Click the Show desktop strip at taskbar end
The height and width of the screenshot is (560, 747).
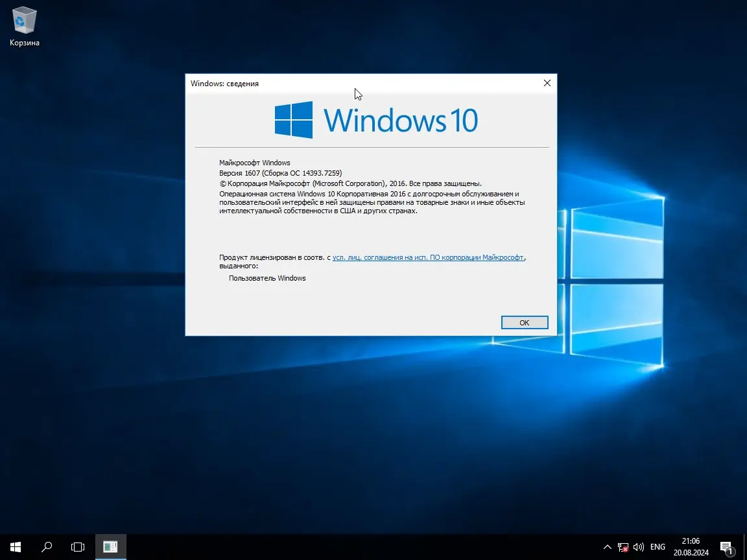point(744,546)
